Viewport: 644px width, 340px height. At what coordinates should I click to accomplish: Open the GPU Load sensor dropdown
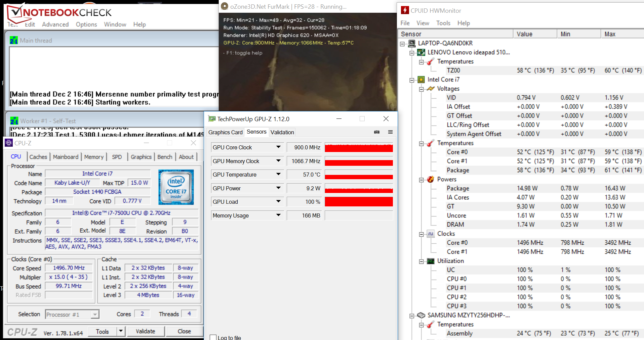click(278, 201)
